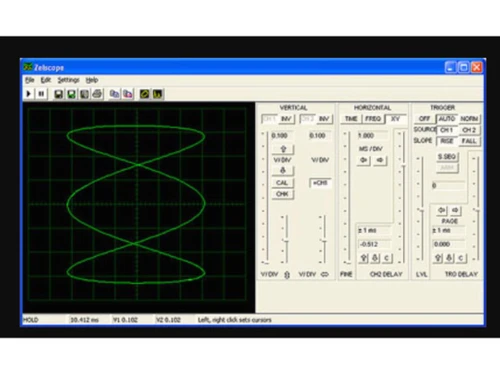Start acquisition with the play icon
The height and width of the screenshot is (375, 500).
(29, 94)
